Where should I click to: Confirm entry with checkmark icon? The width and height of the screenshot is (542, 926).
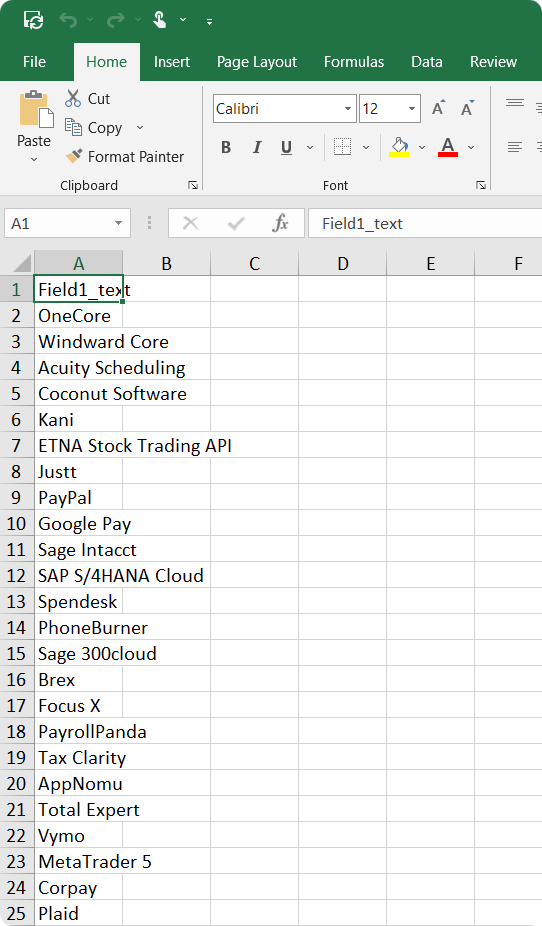(236, 223)
